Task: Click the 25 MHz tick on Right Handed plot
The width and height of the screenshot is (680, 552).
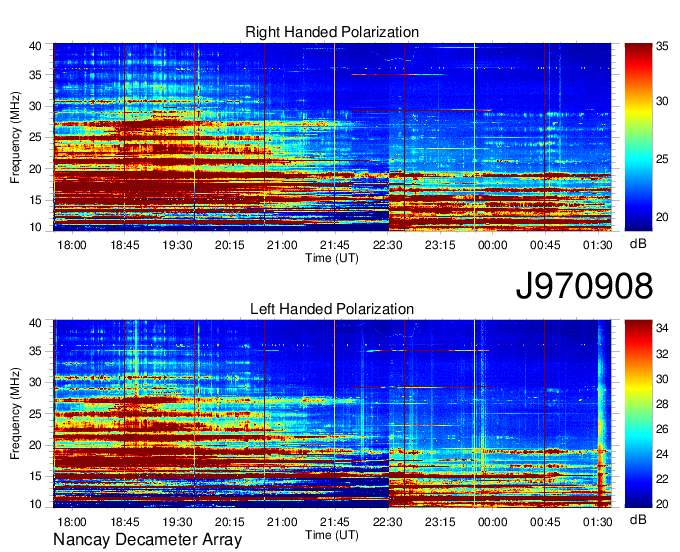Action: tap(35, 137)
